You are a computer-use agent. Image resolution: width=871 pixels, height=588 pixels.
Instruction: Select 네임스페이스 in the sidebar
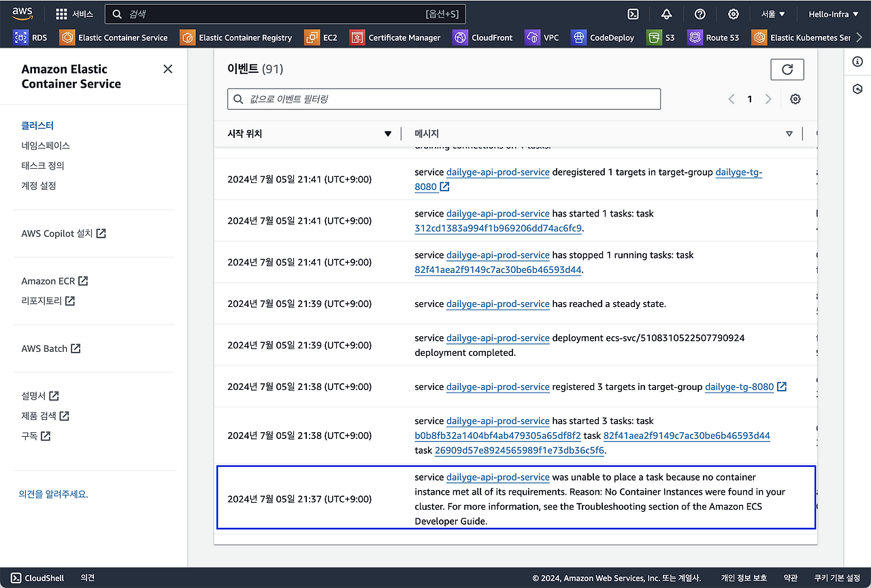pos(46,146)
